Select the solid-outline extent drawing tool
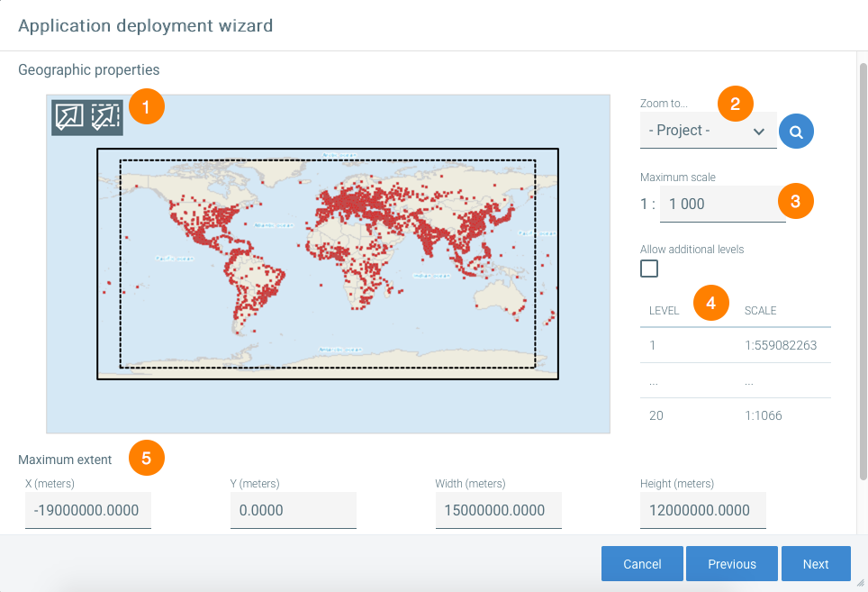Image resolution: width=868 pixels, height=592 pixels. pos(69,116)
